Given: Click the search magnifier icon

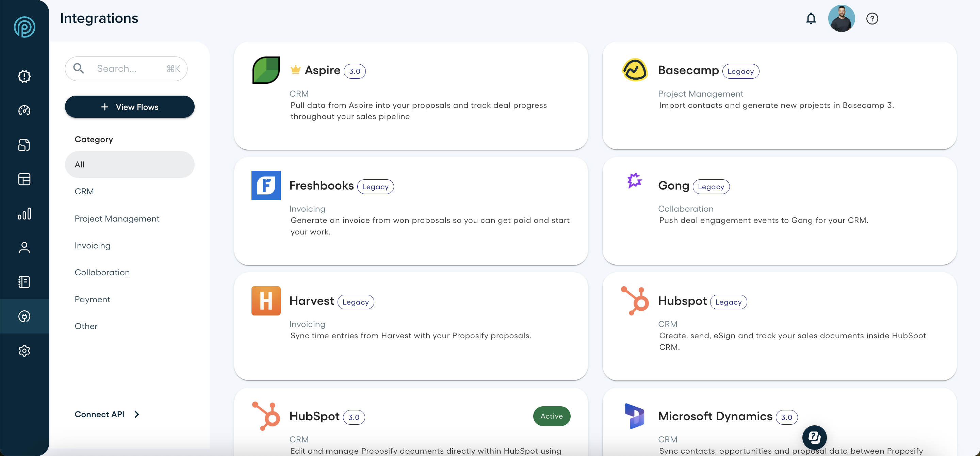Looking at the screenshot, I should click(78, 68).
